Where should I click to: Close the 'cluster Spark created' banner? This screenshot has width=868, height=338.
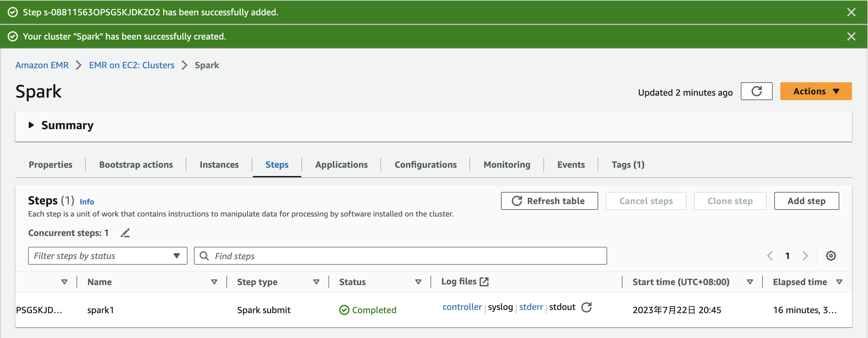[851, 36]
